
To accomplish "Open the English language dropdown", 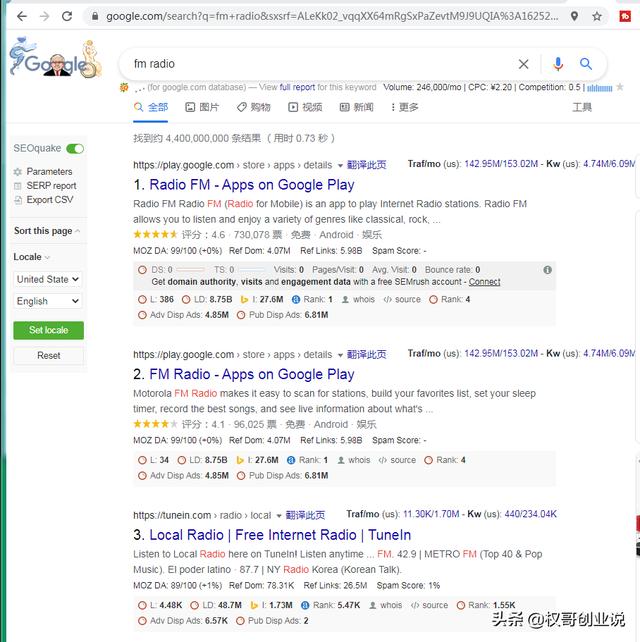I will click(48, 301).
